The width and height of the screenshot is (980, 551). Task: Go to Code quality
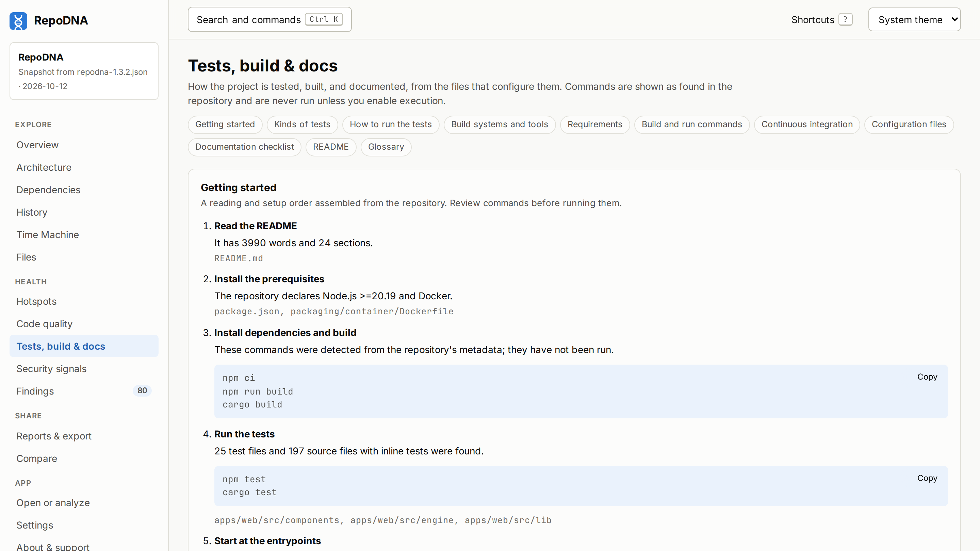point(84,323)
